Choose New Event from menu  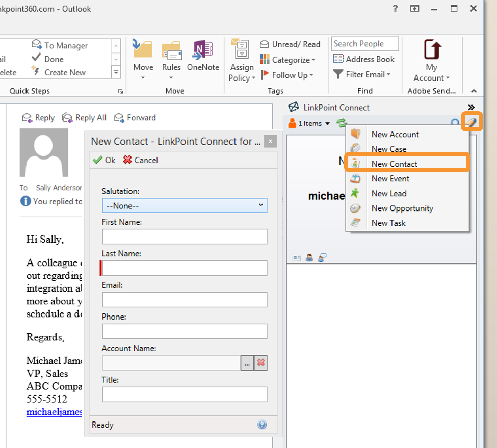coord(407,178)
